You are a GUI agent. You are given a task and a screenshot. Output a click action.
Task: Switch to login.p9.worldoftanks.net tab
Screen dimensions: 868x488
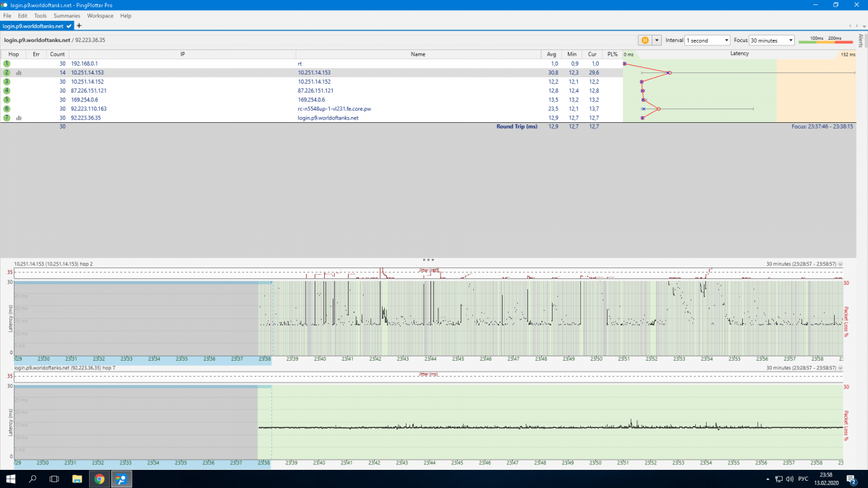click(x=34, y=26)
